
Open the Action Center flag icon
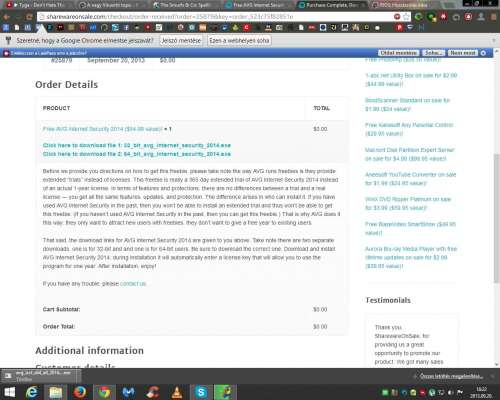460,392
